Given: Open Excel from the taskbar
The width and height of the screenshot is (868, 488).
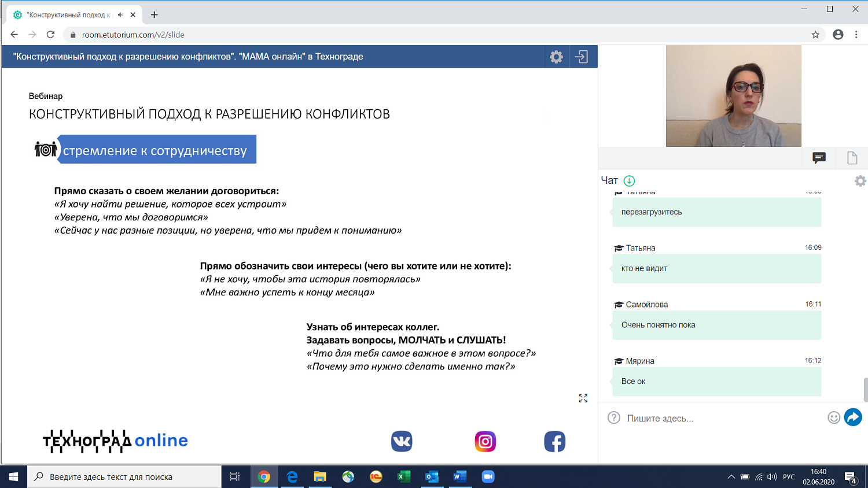Looking at the screenshot, I should coord(404,477).
